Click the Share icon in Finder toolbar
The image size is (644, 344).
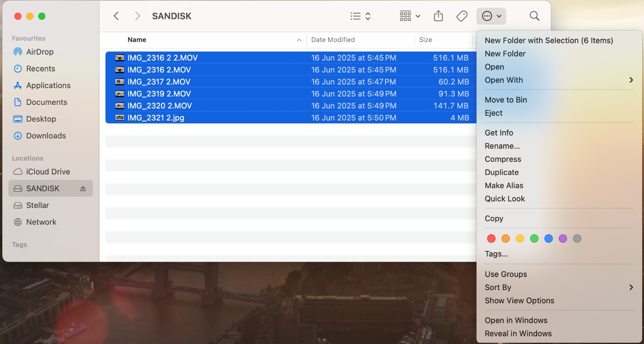(x=438, y=16)
